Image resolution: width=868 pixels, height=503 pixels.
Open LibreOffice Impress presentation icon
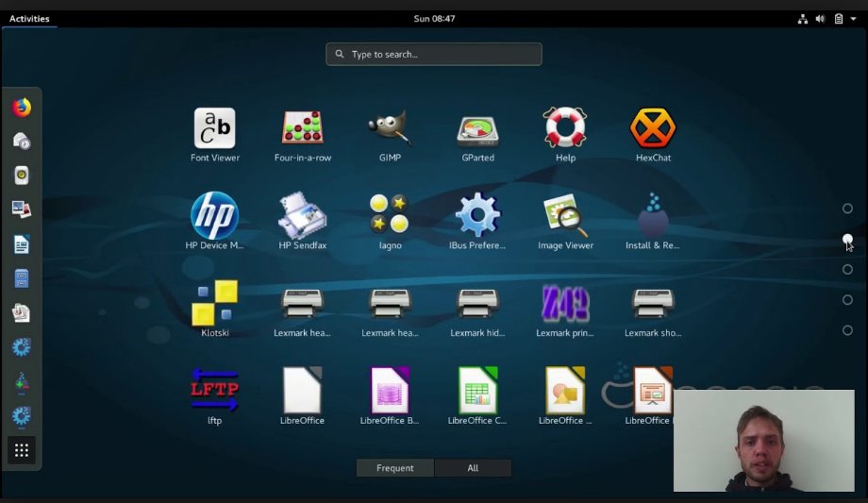653,390
